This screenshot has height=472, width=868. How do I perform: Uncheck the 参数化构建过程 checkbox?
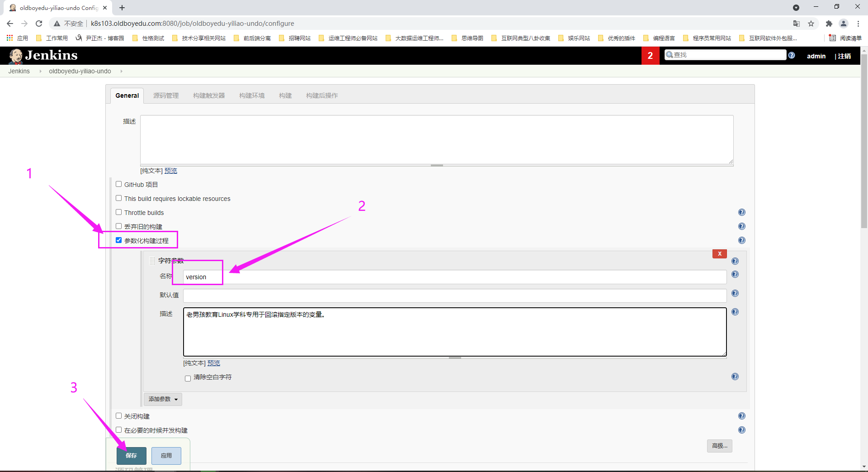pos(118,240)
